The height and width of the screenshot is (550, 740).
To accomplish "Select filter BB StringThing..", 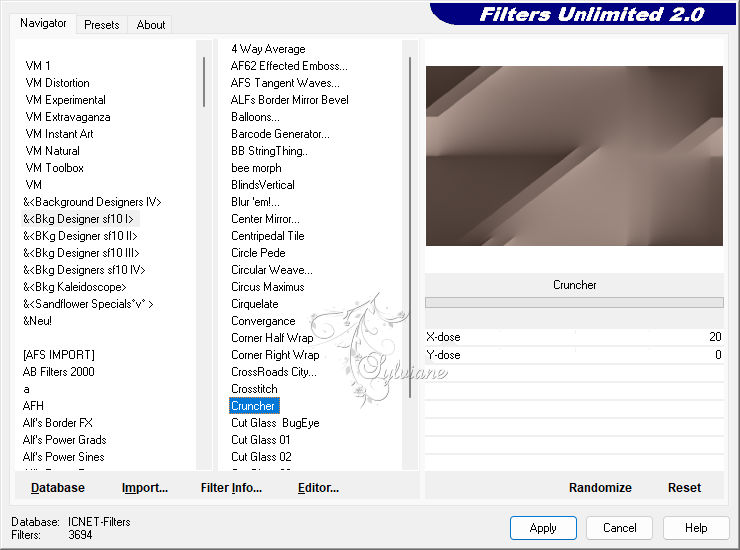I will [x=269, y=151].
